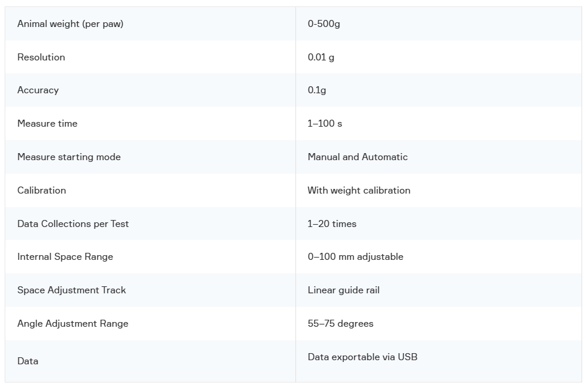The width and height of the screenshot is (588, 386).
Task: Click the 'Calibration' row label
Action: pyautogui.click(x=42, y=190)
